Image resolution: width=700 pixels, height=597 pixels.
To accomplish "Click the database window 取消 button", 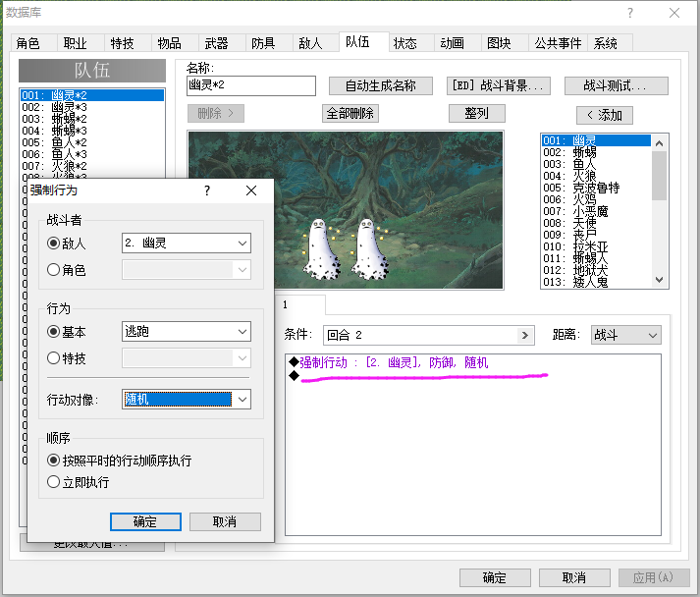I will [x=574, y=577].
